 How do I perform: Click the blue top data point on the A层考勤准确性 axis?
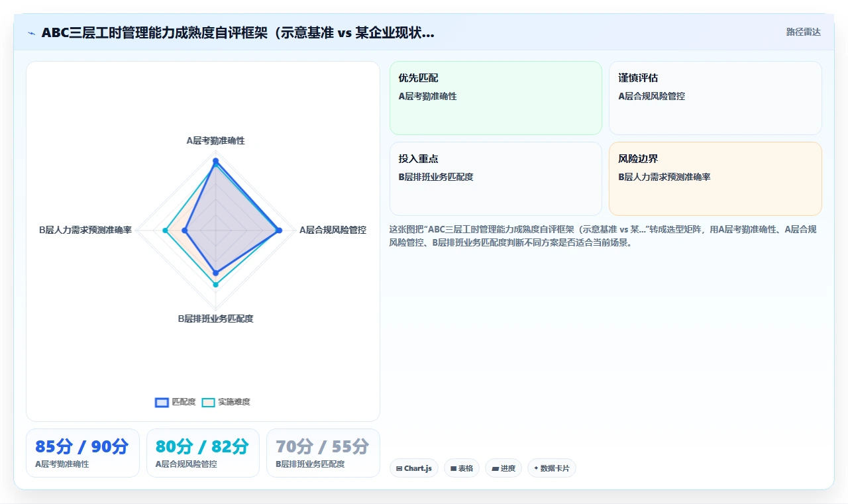pos(215,160)
